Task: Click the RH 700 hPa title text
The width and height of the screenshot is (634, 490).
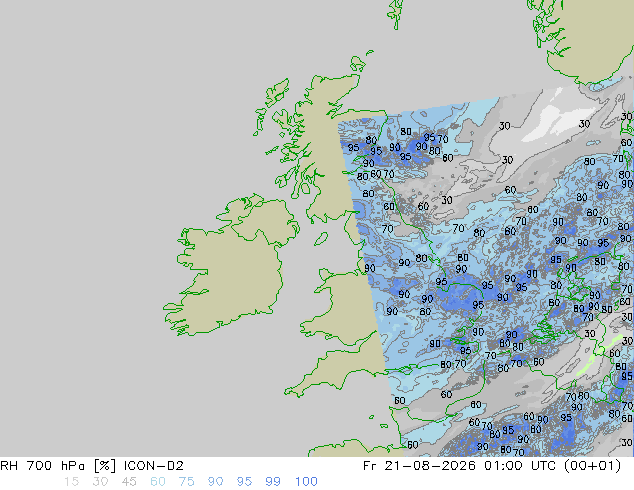Action: point(42,466)
